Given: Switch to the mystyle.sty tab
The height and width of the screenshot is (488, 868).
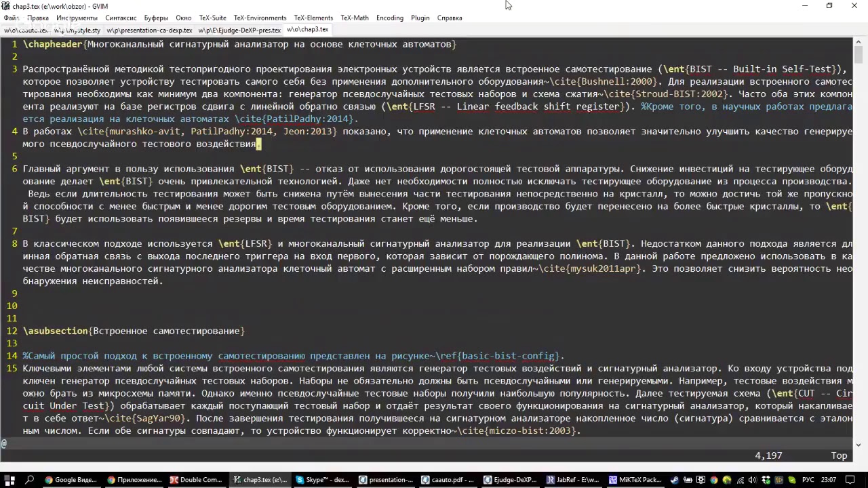Looking at the screenshot, I should (77, 30).
